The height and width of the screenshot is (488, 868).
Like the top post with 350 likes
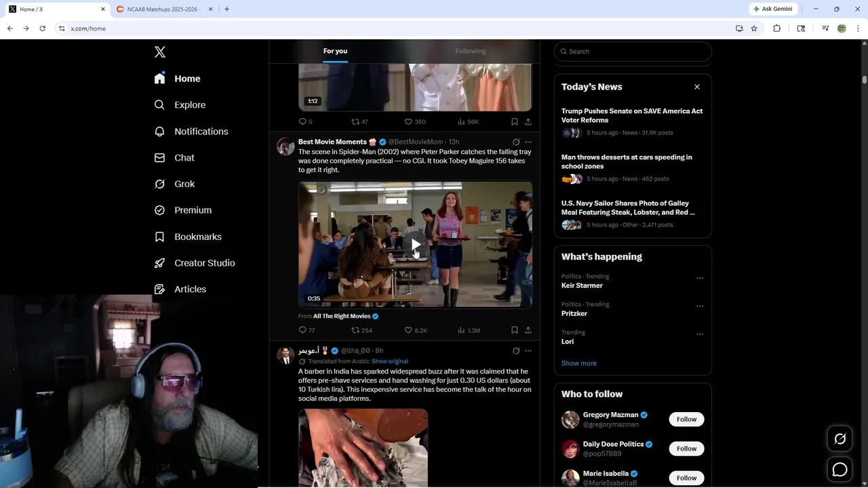tap(415, 122)
